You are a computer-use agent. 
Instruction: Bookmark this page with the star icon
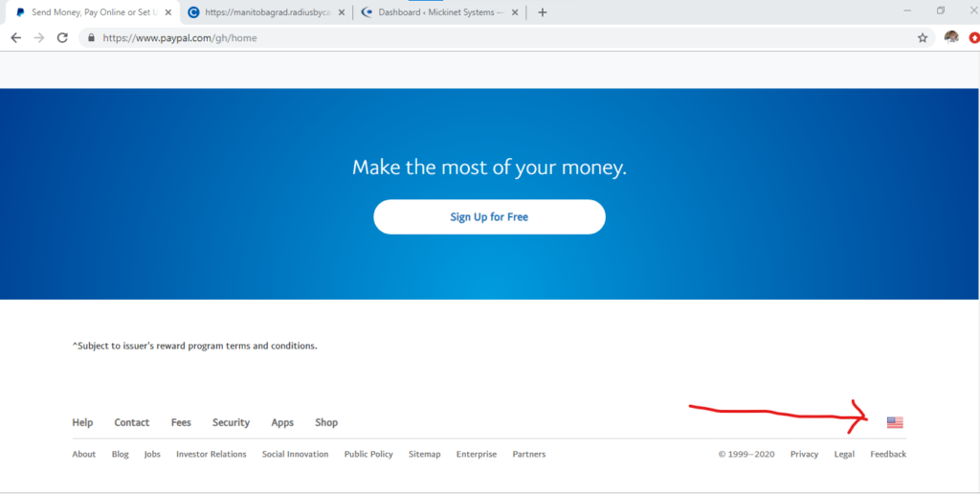click(x=923, y=38)
